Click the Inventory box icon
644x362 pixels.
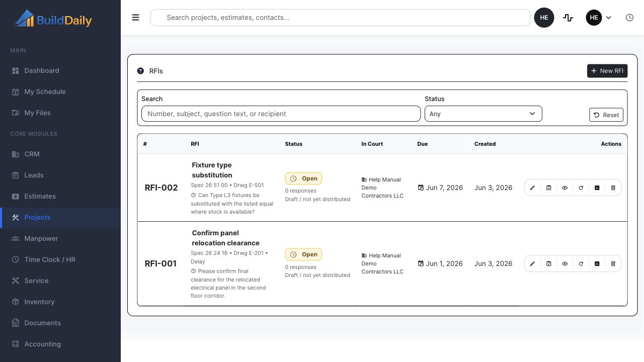16,302
